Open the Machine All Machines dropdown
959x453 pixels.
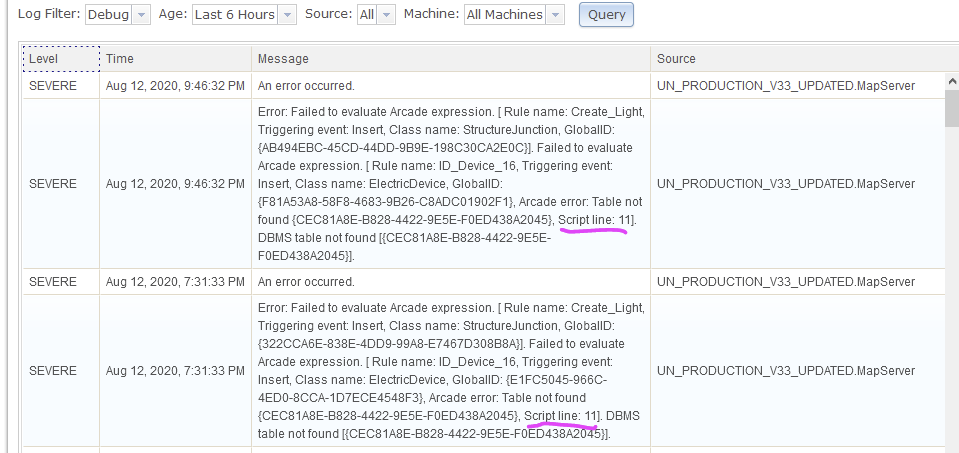coord(514,15)
